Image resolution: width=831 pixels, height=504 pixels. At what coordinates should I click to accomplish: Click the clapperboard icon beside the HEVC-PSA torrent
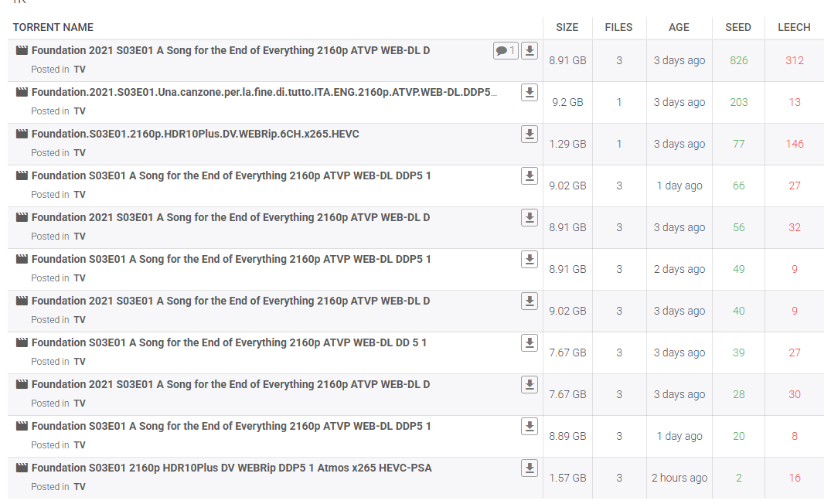pos(22,468)
